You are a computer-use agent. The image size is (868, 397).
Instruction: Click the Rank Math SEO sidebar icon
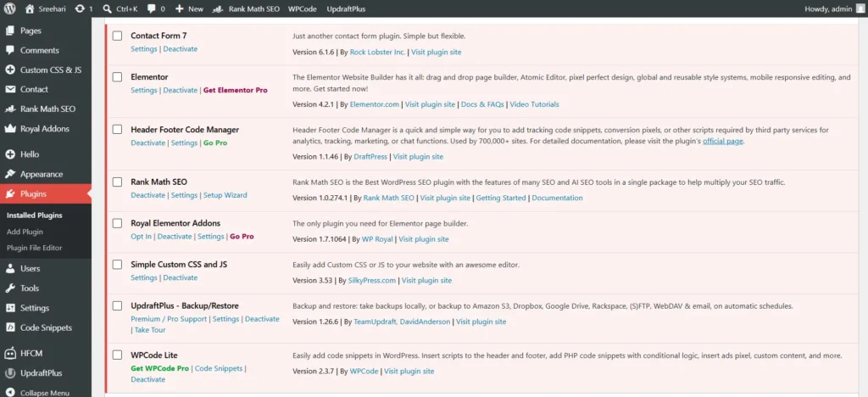coord(10,109)
